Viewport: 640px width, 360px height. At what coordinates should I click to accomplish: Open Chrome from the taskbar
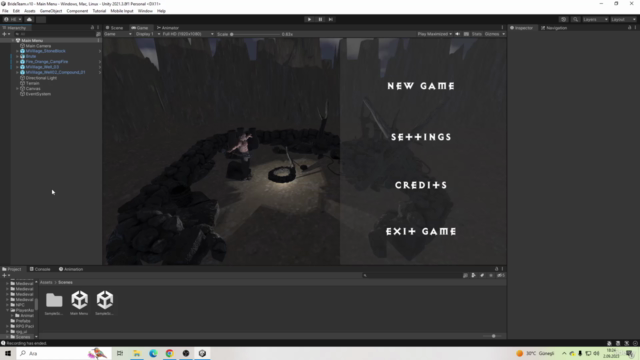[169, 353]
